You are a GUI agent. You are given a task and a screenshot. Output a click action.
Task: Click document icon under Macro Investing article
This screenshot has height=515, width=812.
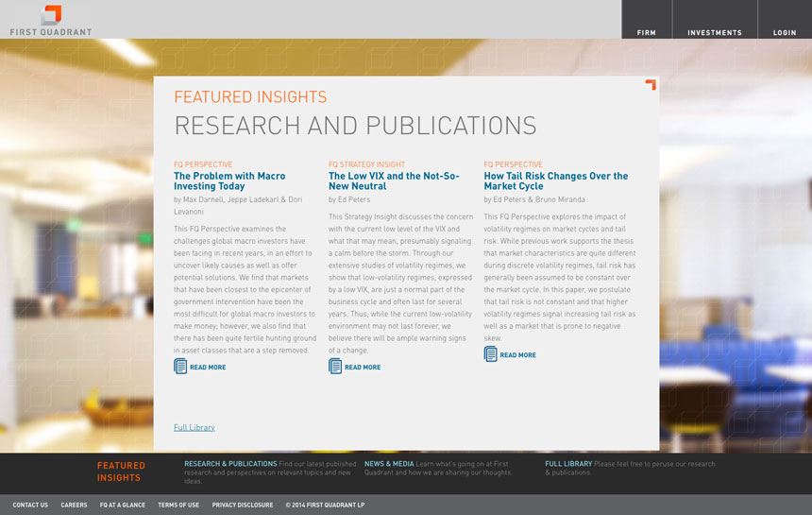180,366
